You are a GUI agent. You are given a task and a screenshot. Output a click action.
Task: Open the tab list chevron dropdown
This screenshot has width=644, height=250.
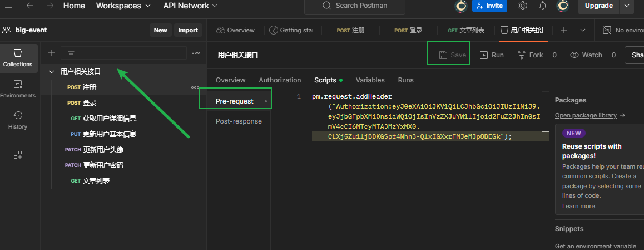click(x=583, y=30)
